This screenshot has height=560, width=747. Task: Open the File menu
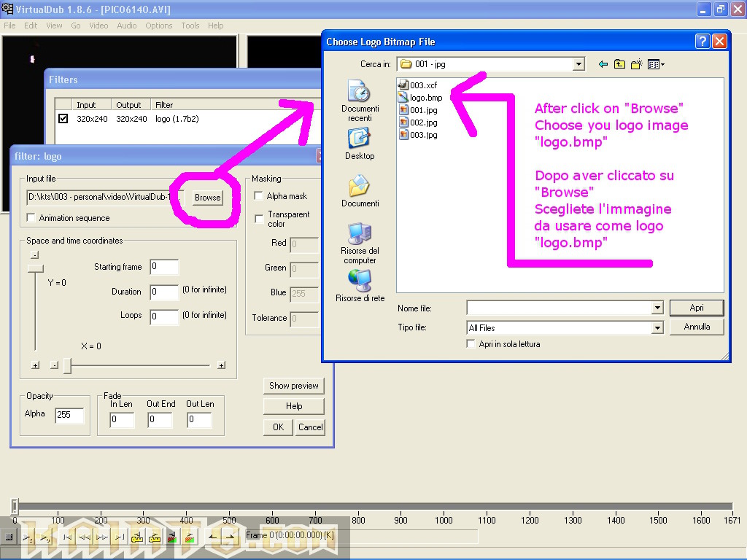click(9, 26)
